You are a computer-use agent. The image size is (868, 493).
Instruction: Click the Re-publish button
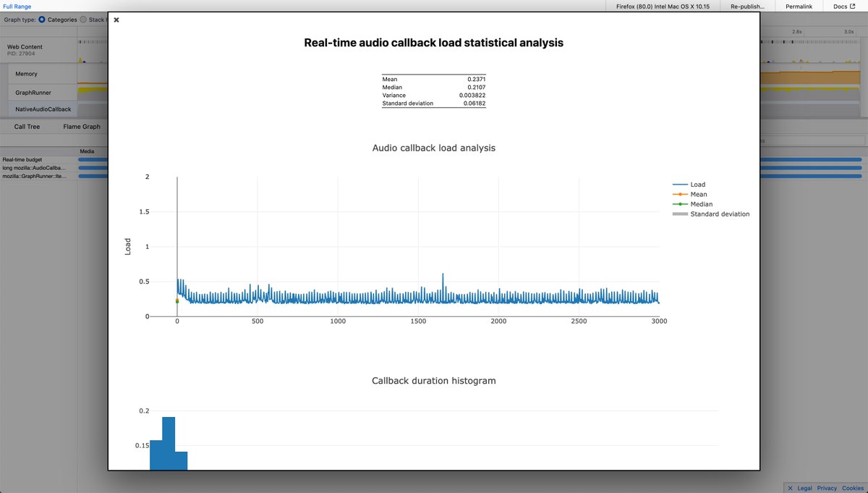point(747,6)
